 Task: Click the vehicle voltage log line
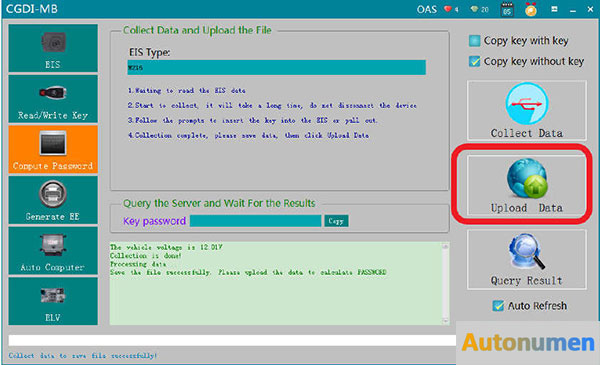(x=166, y=247)
